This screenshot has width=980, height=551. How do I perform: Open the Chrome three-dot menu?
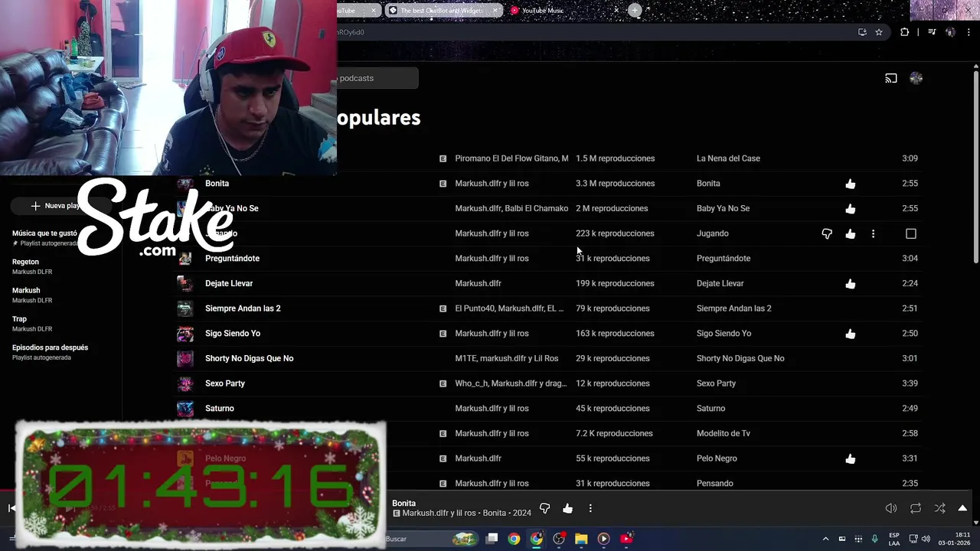[969, 32]
